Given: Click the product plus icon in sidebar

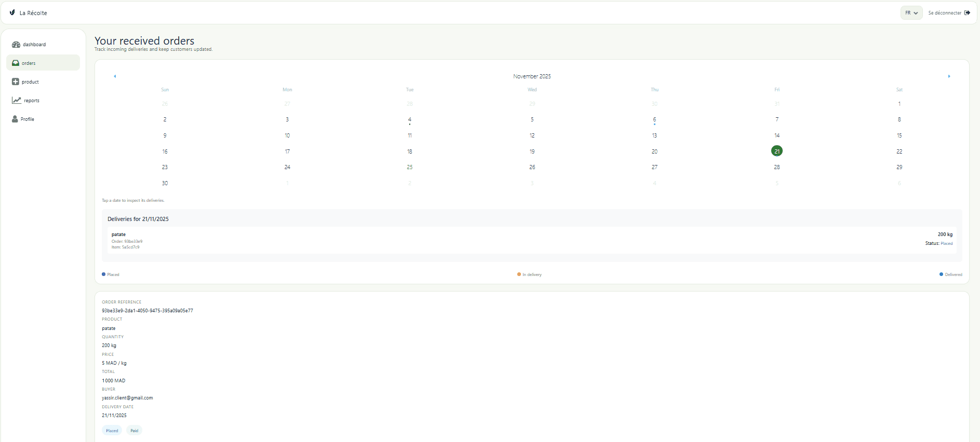Looking at the screenshot, I should point(16,82).
